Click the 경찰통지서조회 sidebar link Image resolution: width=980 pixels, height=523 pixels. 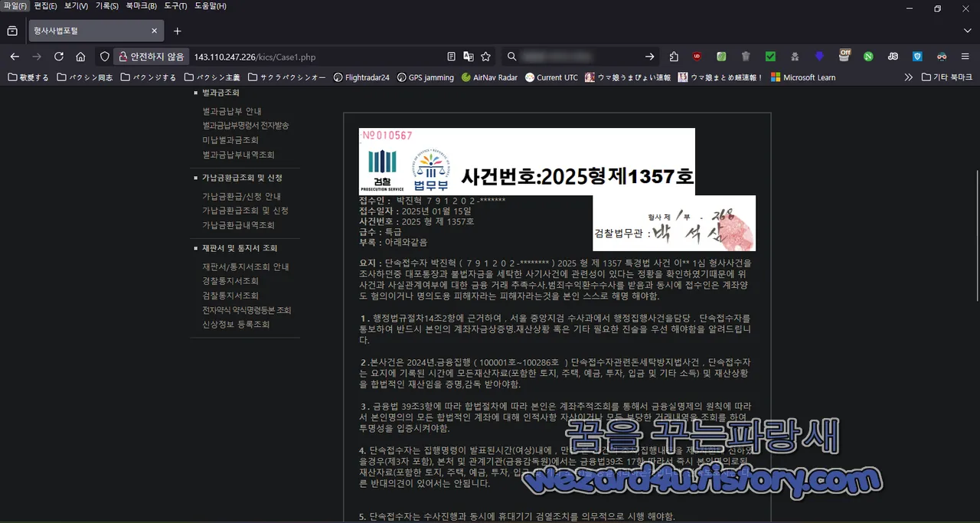pyautogui.click(x=232, y=280)
